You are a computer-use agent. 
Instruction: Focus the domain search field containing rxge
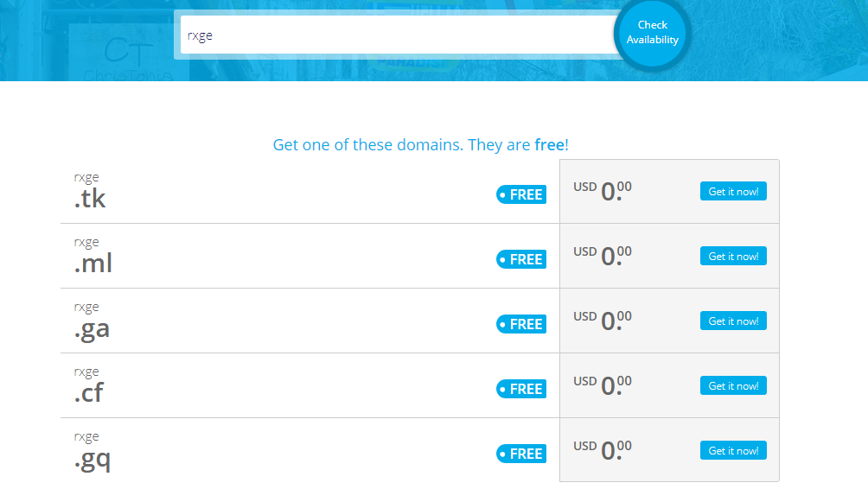[x=399, y=35]
